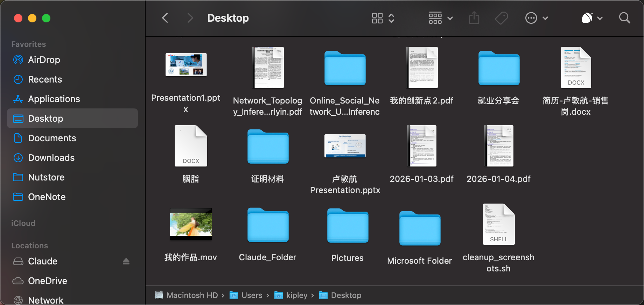The width and height of the screenshot is (644, 305).
Task: Select the 我的作品.mov video thumbnail
Action: click(x=191, y=224)
